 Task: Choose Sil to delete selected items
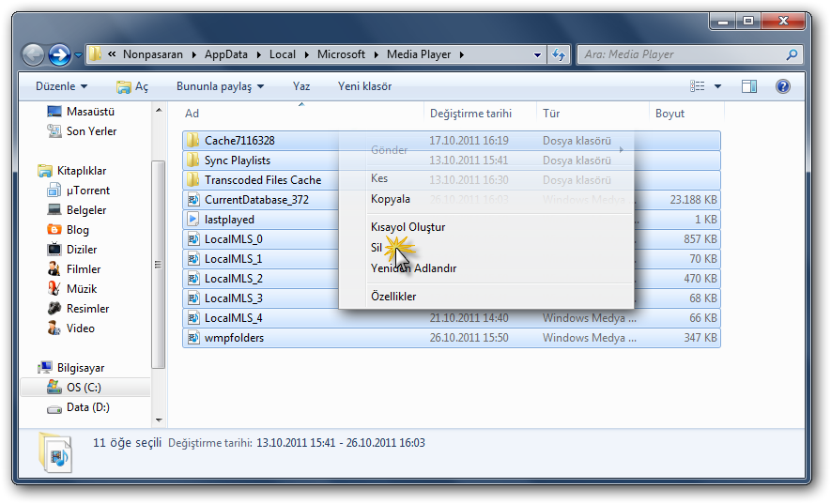486,248
